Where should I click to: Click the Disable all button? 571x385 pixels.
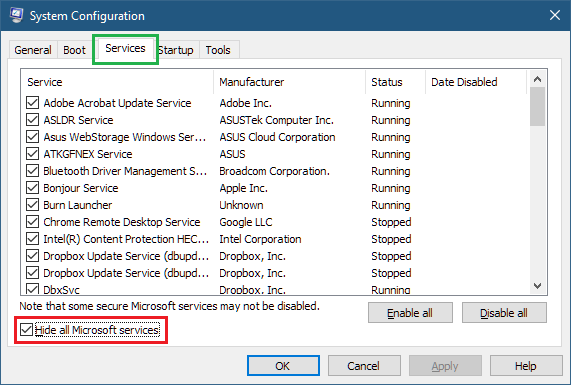(504, 313)
